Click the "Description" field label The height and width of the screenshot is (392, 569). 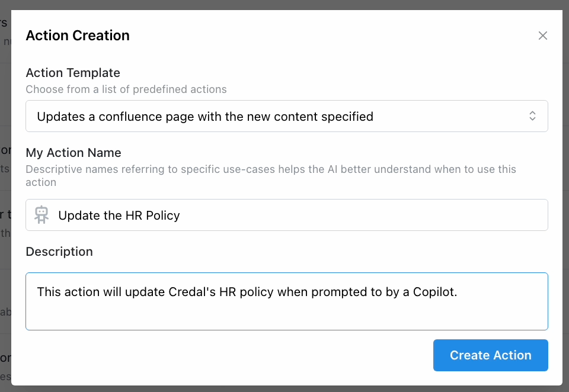(59, 252)
